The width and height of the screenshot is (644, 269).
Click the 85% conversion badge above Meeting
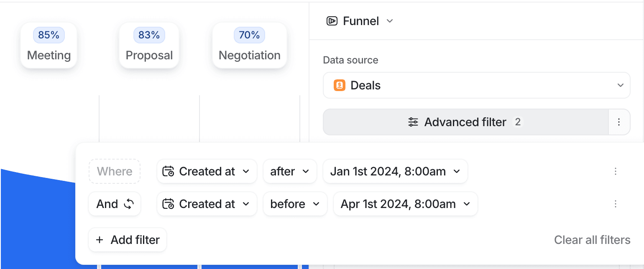point(48,35)
